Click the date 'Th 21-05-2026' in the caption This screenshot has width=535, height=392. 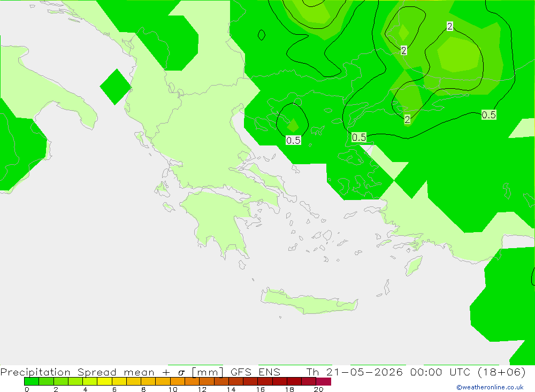tap(354, 372)
